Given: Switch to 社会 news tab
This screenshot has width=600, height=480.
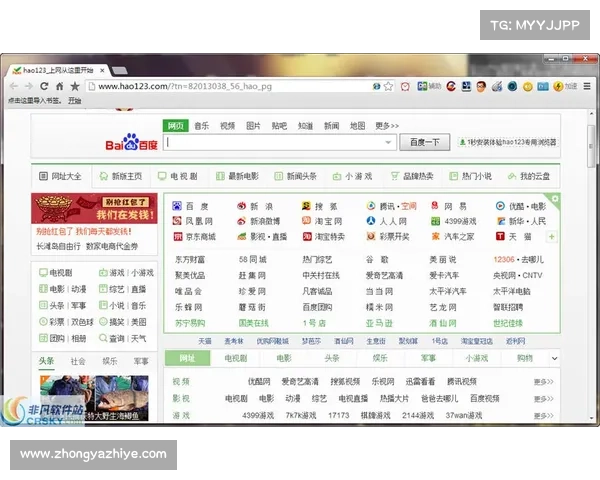Looking at the screenshot, I should pos(78,361).
